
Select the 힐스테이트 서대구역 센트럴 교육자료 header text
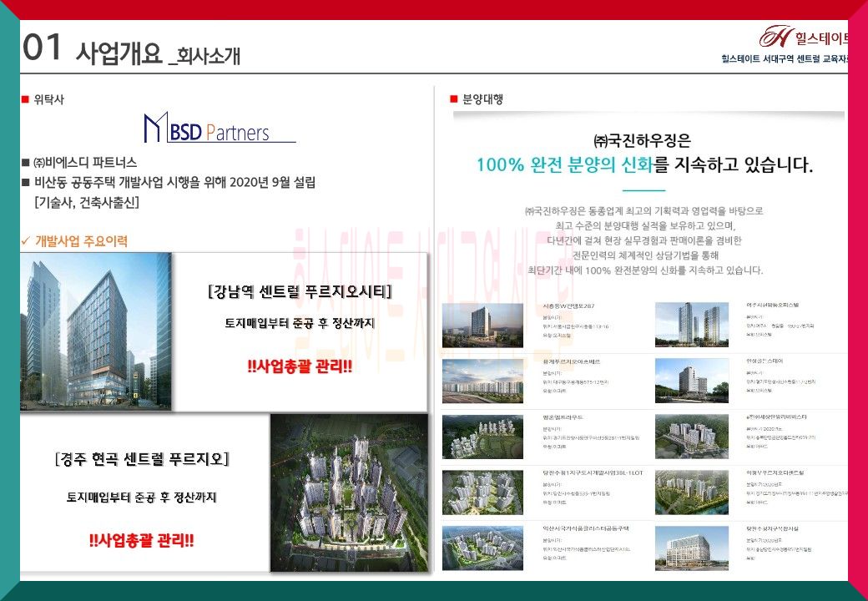785,58
